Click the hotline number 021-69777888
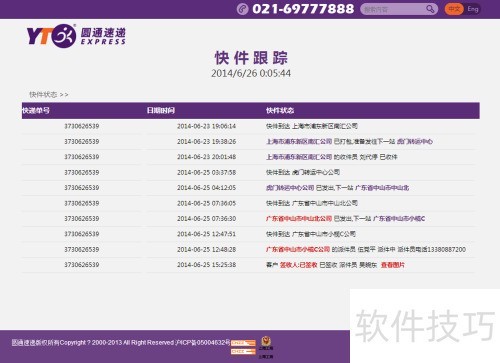 (303, 9)
